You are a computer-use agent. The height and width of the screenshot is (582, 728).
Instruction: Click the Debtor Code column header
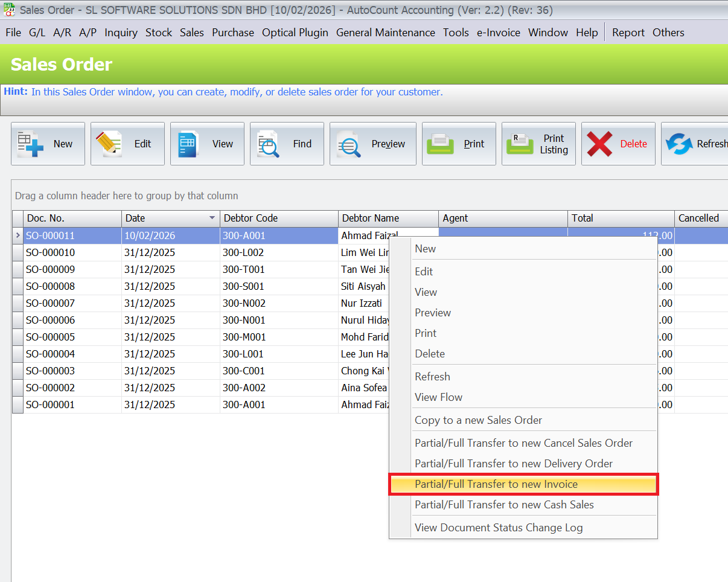point(278,218)
